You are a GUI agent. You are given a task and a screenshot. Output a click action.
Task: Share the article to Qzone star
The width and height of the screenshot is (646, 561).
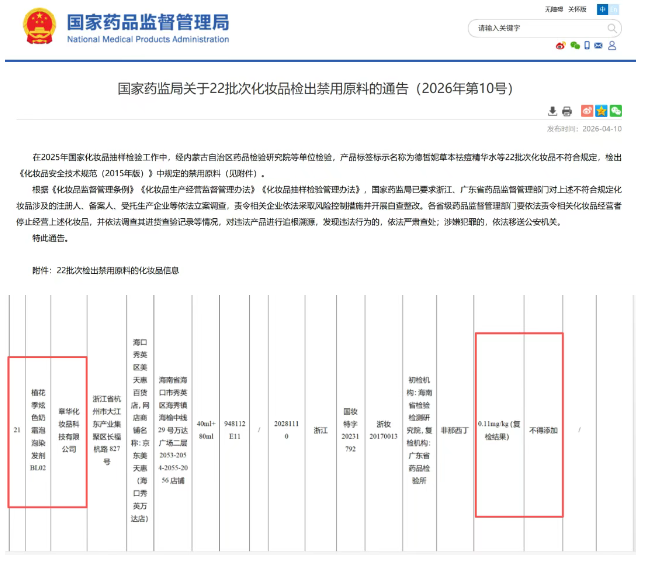602,110
